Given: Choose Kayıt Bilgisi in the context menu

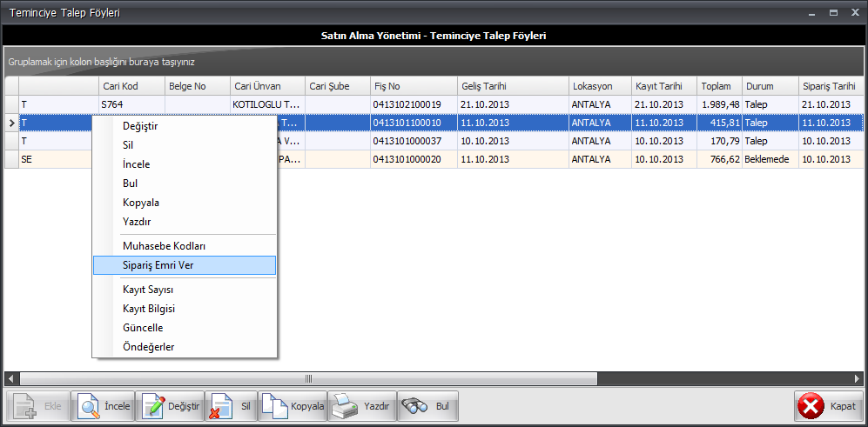Looking at the screenshot, I should (x=185, y=309).
